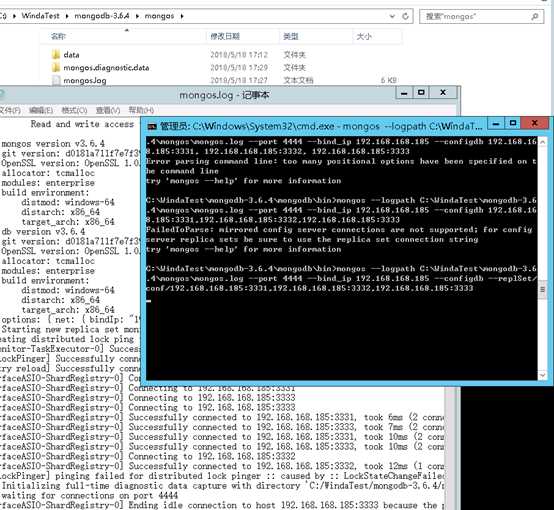The image size is (554, 510).
Task: Click WindaTest in the breadcrumb path
Action: pos(40,16)
